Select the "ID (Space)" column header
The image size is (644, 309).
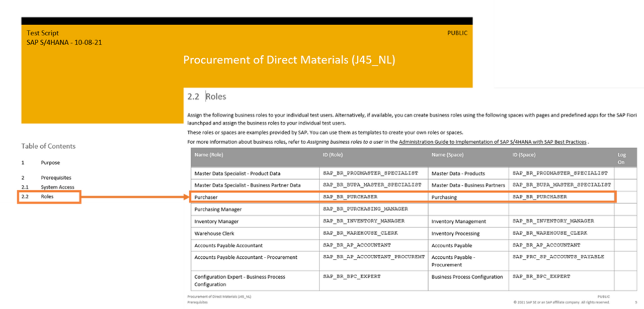point(524,155)
